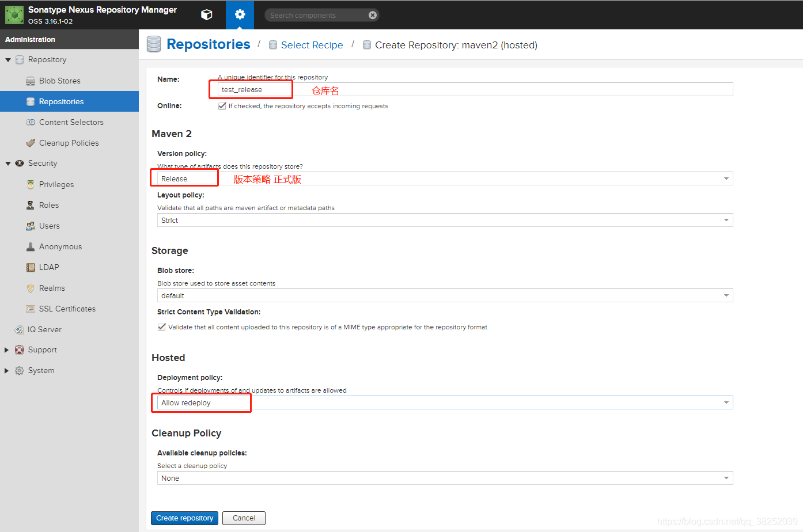Viewport: 803px width, 532px height.
Task: Click the Sonatype Nexus logo
Action: click(x=14, y=15)
